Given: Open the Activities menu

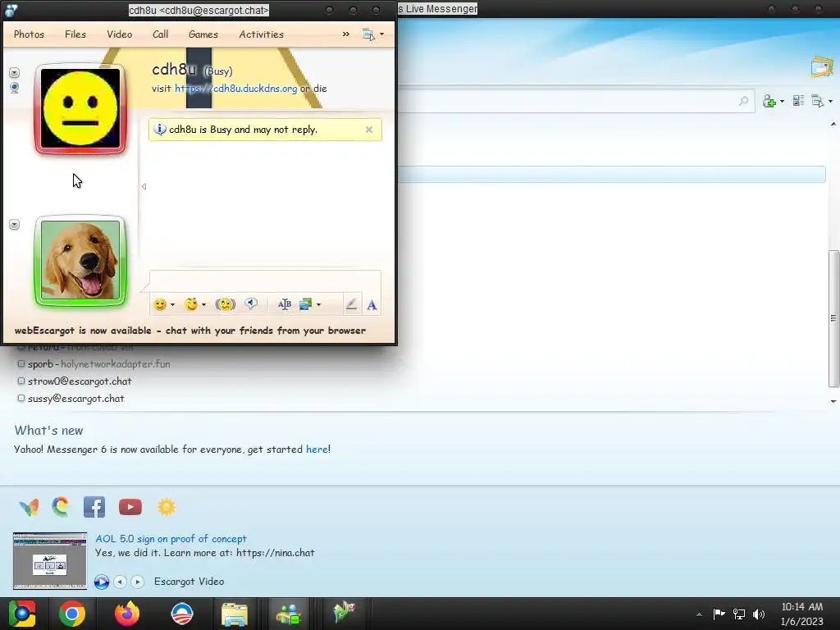Looking at the screenshot, I should click(x=262, y=34).
